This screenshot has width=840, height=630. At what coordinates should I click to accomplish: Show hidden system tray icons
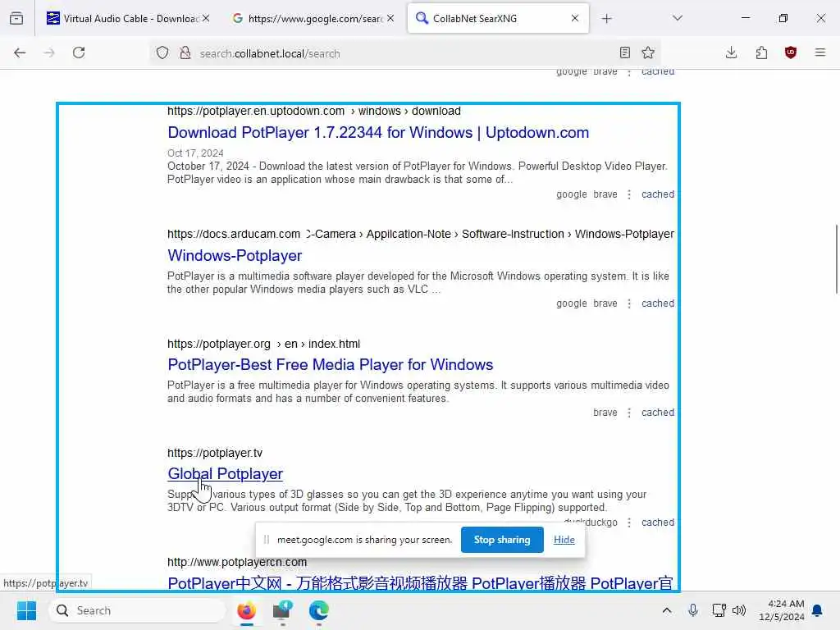pos(666,610)
